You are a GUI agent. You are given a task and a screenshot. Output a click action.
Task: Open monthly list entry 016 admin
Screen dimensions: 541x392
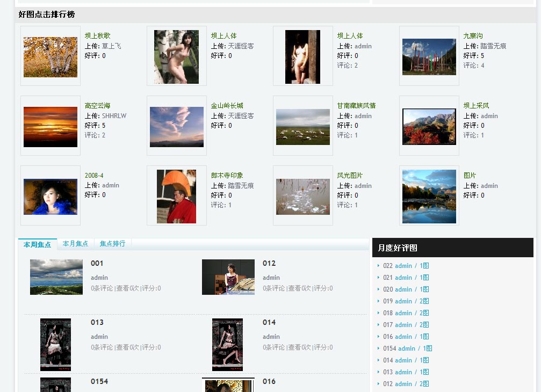pos(406,337)
